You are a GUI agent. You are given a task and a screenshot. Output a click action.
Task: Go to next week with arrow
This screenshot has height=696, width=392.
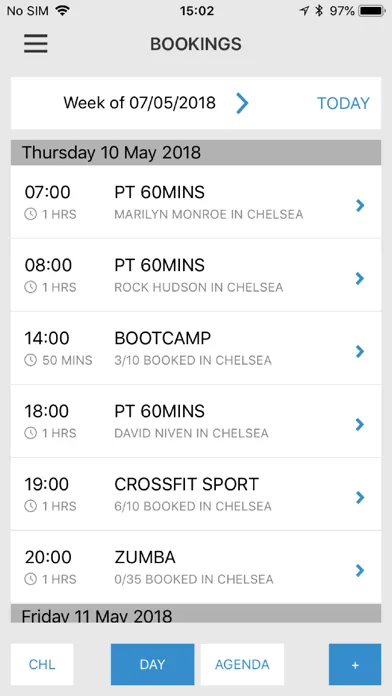242,103
